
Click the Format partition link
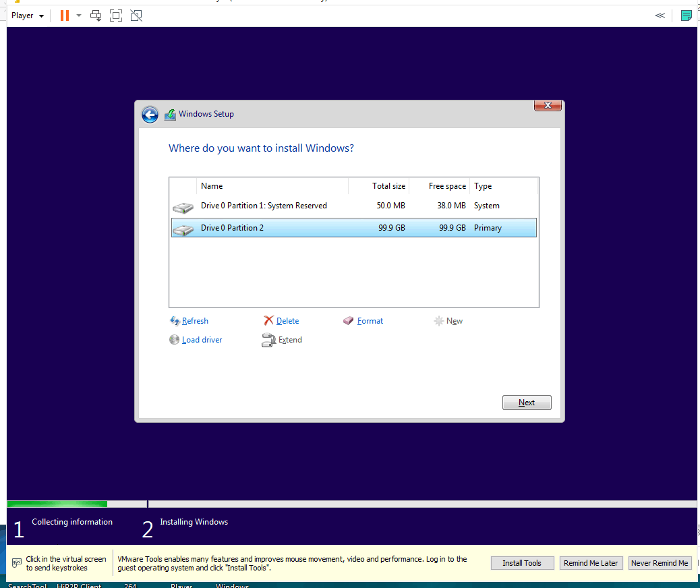click(x=370, y=321)
